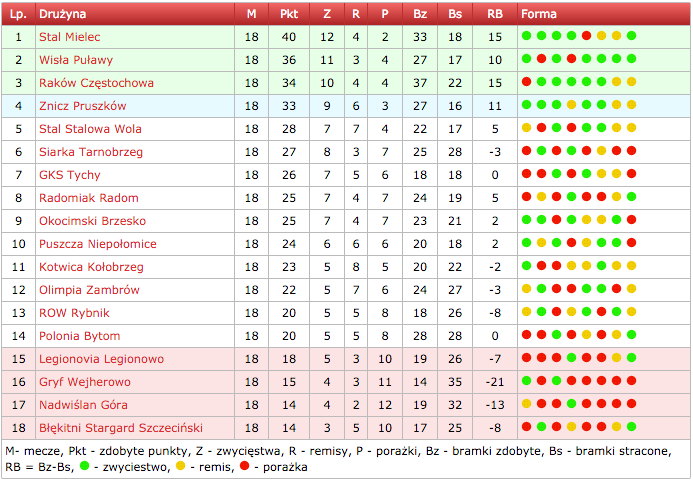Click the only red form dot for Raków Częstochowa

[541, 83]
